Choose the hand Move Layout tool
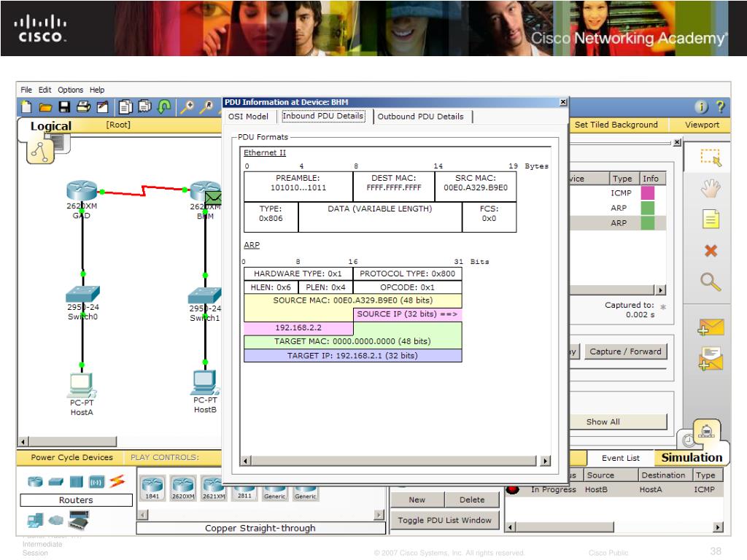 tap(711, 189)
